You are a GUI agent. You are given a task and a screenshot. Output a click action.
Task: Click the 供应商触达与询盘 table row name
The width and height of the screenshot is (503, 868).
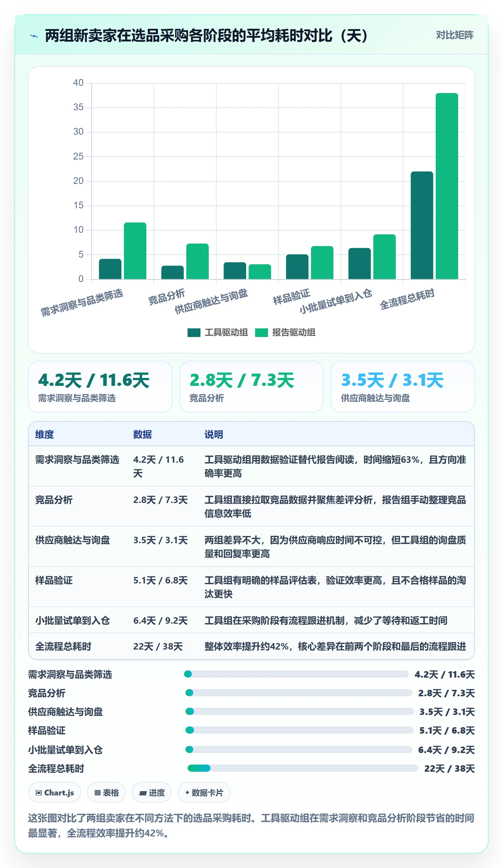click(x=73, y=540)
